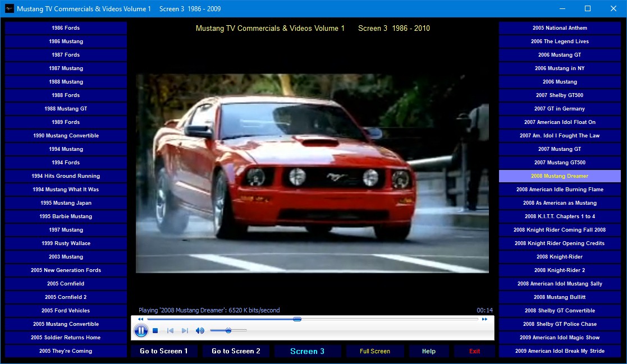Screen dimensions: 627x364
Task: Adjust the volume slider
Action: pyautogui.click(x=228, y=330)
